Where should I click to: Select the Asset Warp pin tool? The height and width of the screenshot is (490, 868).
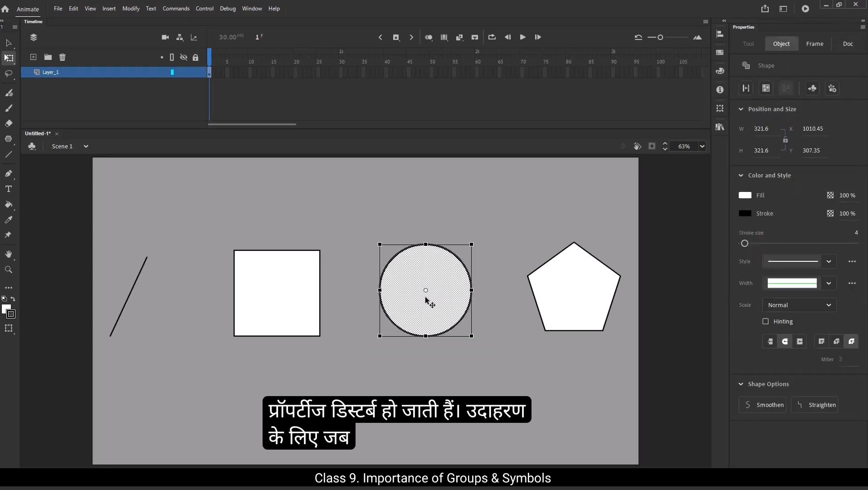[8, 235]
